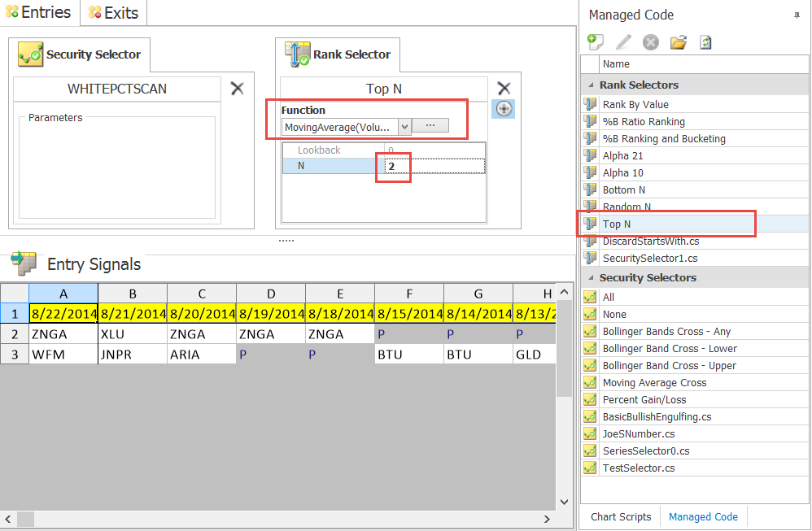Image resolution: width=812 pixels, height=531 pixels.
Task: Remove the WHITEPCTSCAN security selector
Action: (238, 89)
